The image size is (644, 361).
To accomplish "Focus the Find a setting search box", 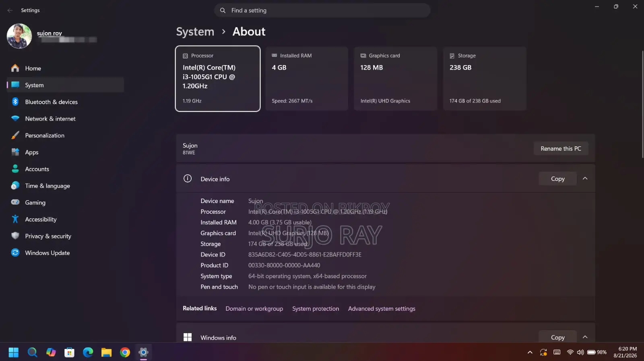I will tap(322, 10).
